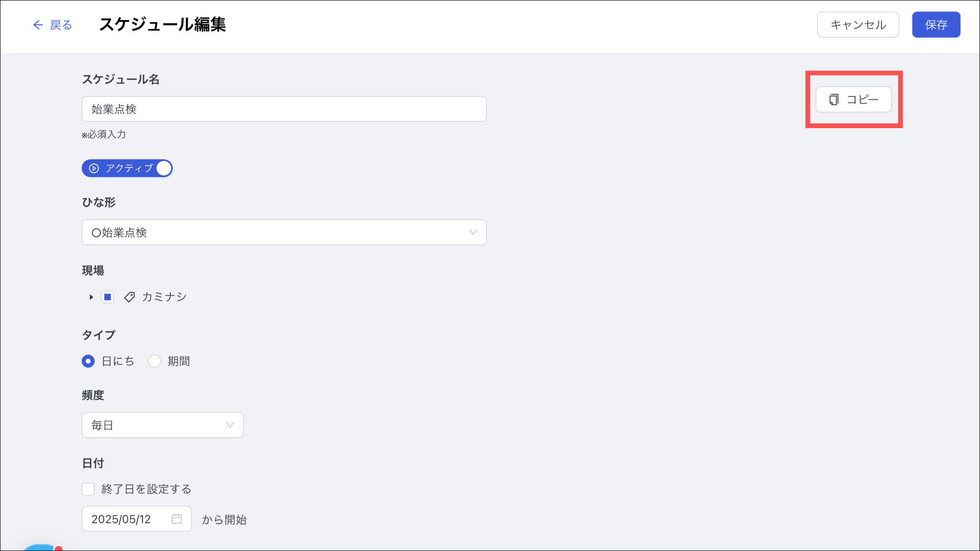Open the ひな形 template dropdown
Image resolution: width=980 pixels, height=551 pixels.
[284, 232]
